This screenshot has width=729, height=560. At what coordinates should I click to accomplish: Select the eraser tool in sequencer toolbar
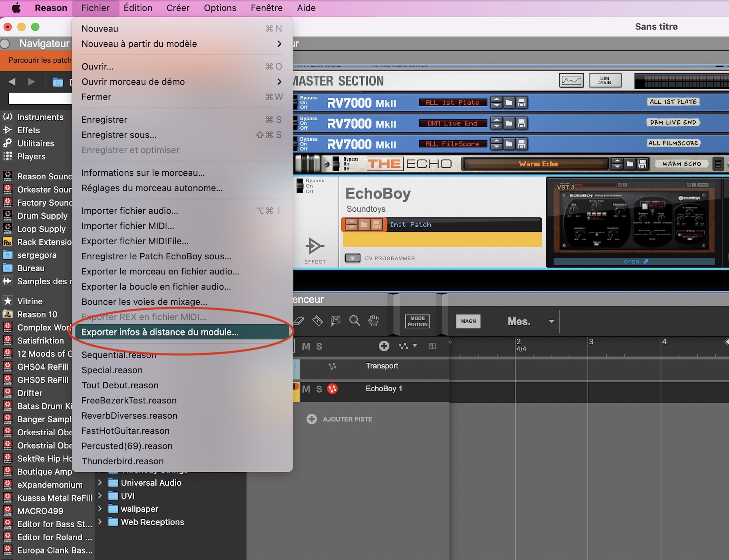(299, 321)
